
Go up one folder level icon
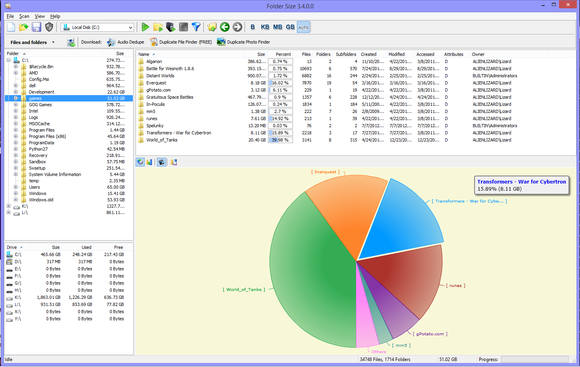click(212, 27)
